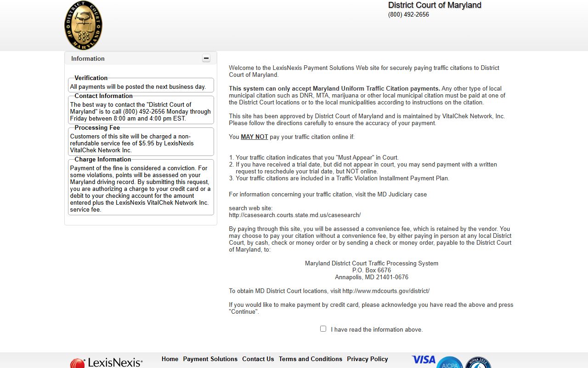Click the 'http://www.mdcourts.gov/district/' URL text
Image resolution: width=588 pixels, height=368 pixels.
(386, 291)
